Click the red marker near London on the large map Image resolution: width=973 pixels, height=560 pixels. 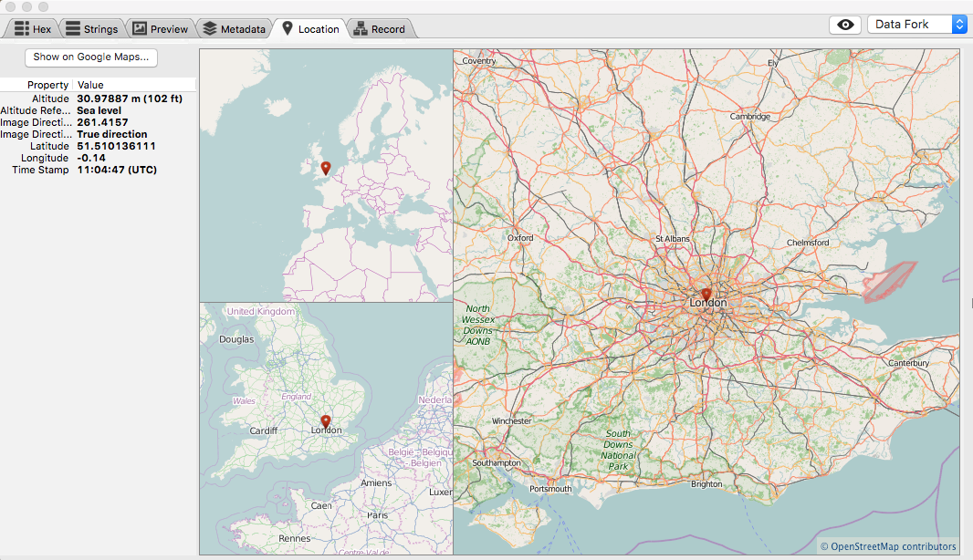coord(706,294)
